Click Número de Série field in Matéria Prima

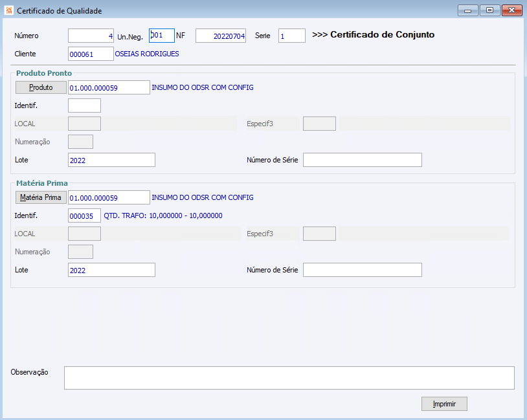(363, 270)
